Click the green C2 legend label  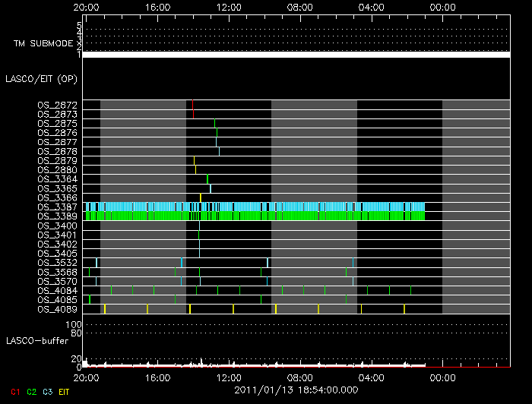point(31,391)
